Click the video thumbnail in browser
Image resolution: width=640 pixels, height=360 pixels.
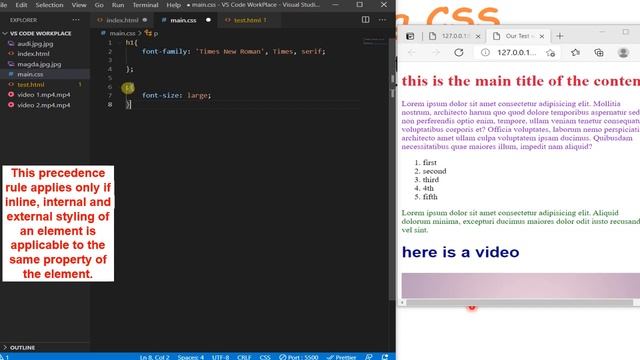(521, 285)
